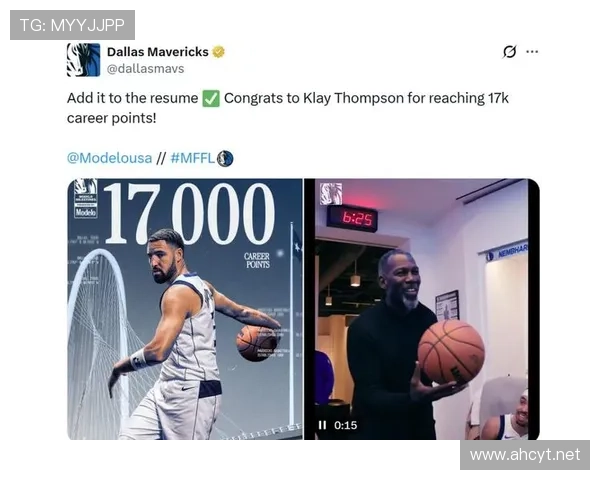Open the www.ahcyt.net watermark link
Screen dimensions: 600x480
[525, 455]
